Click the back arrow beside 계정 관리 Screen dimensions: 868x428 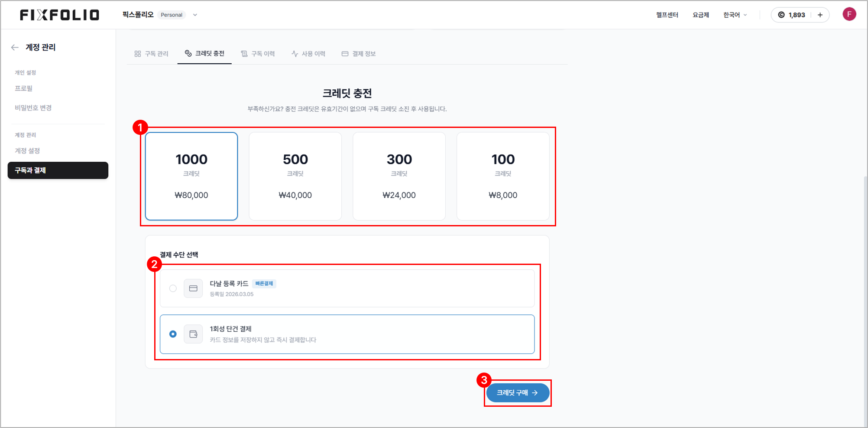pyautogui.click(x=15, y=47)
